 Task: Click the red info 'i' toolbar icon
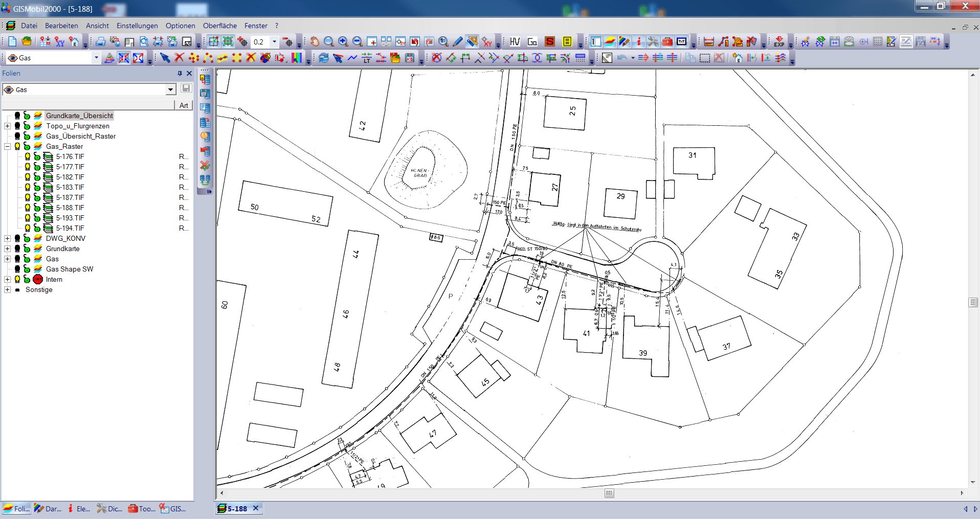point(639,42)
